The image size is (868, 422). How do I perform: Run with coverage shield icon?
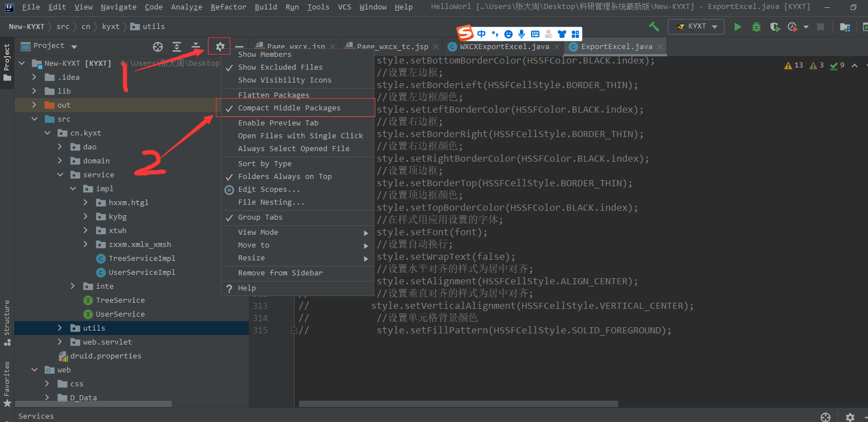pos(774,27)
